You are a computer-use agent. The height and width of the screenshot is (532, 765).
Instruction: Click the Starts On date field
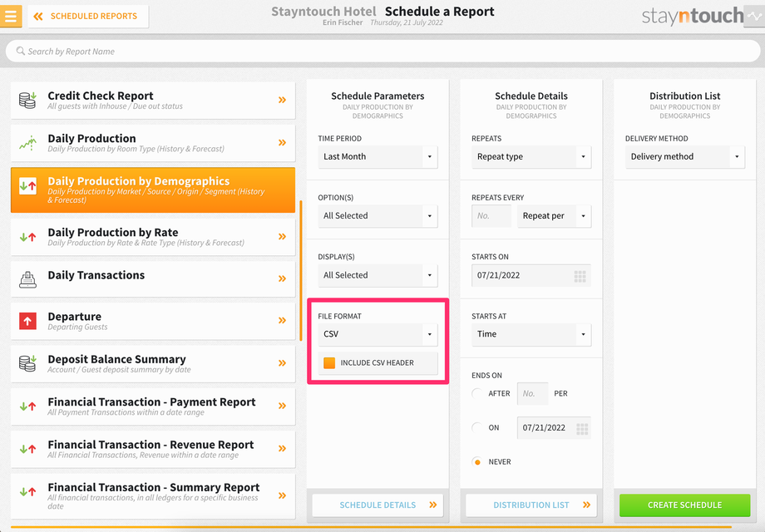pos(531,275)
